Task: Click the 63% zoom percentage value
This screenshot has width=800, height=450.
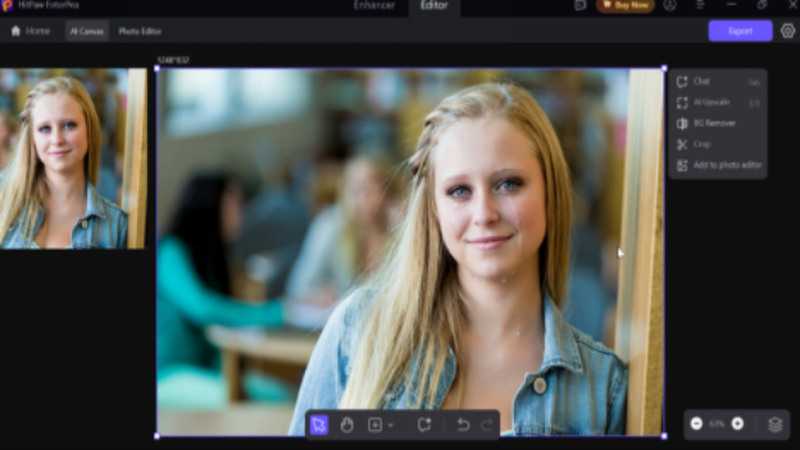Action: (717, 424)
